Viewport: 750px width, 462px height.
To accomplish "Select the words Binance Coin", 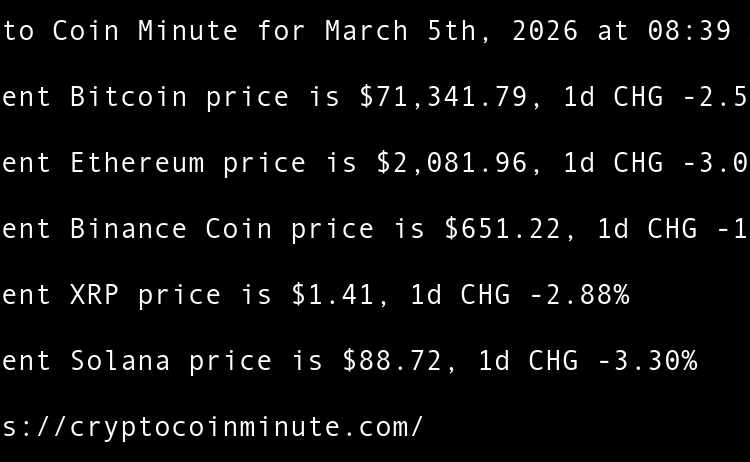I will click(x=171, y=229).
